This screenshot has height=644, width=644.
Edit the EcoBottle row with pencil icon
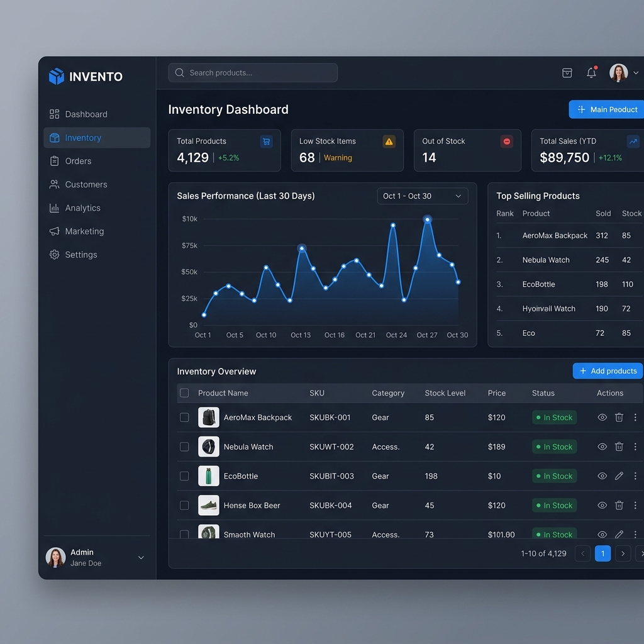pos(619,476)
